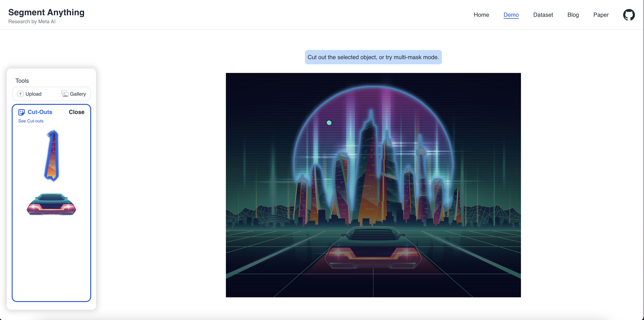Navigate to the Dataset page
The image size is (644, 320).
[x=543, y=15]
